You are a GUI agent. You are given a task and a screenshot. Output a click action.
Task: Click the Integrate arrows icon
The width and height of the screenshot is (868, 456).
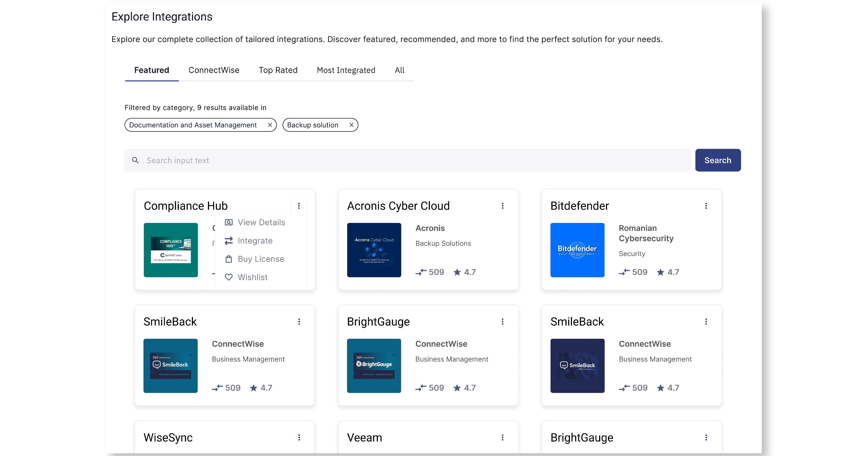tap(229, 240)
